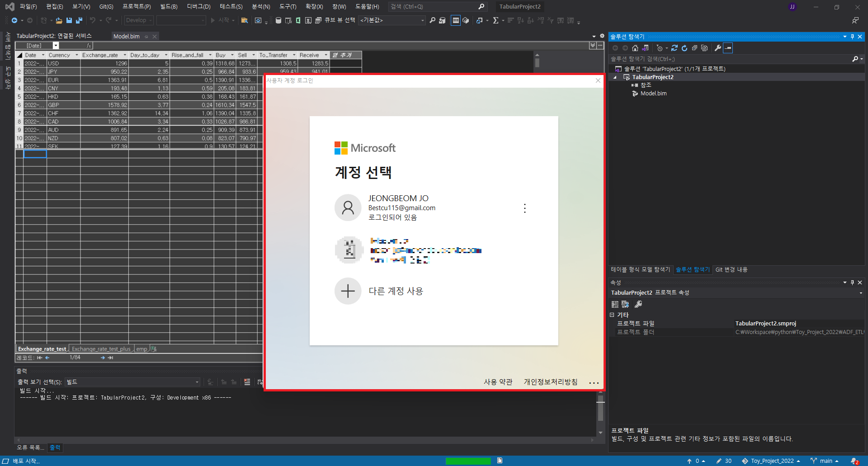This screenshot has width=868, height=466.
Task: Open the Exchange_rate column filter dropdown
Action: click(125, 55)
